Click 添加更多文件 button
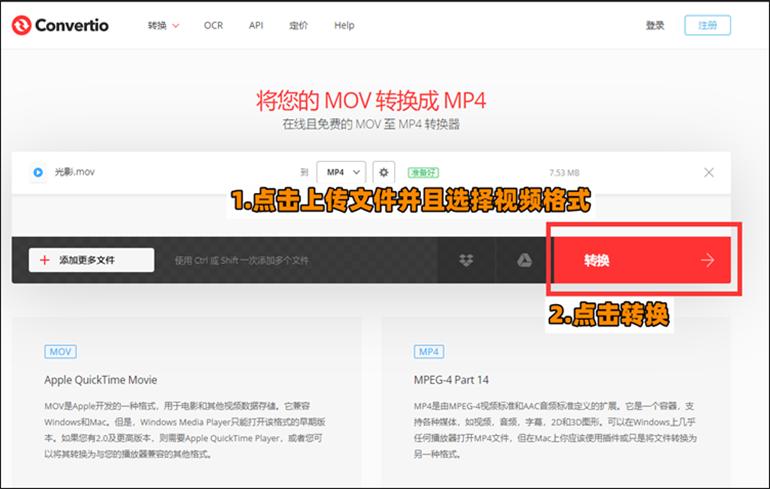Image resolution: width=770 pixels, height=489 pixels. [91, 260]
